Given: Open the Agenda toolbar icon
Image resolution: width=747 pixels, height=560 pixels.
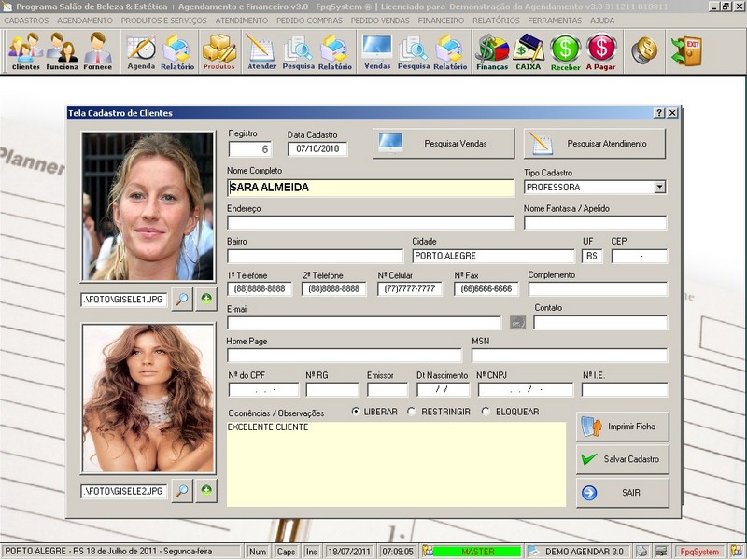Looking at the screenshot, I should [x=141, y=50].
